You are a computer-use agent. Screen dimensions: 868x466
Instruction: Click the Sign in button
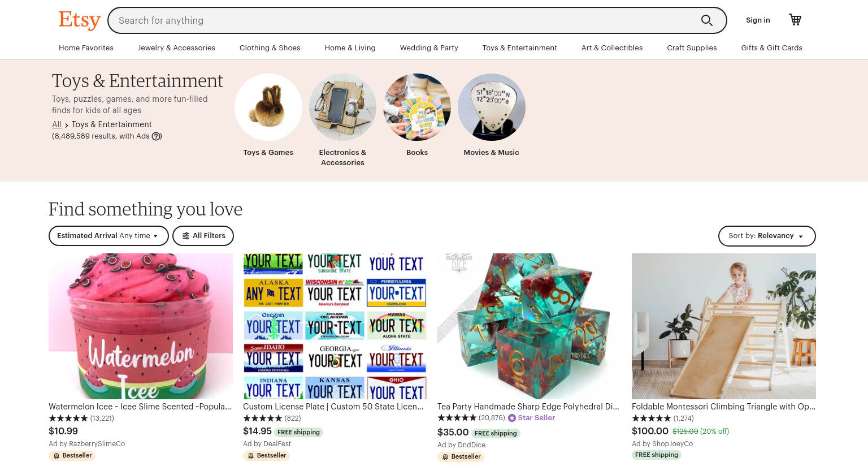point(758,20)
